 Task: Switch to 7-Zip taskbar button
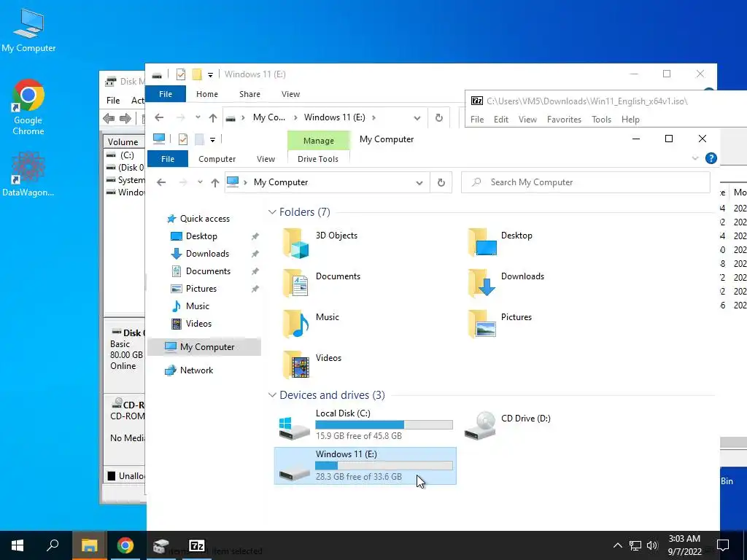click(197, 545)
